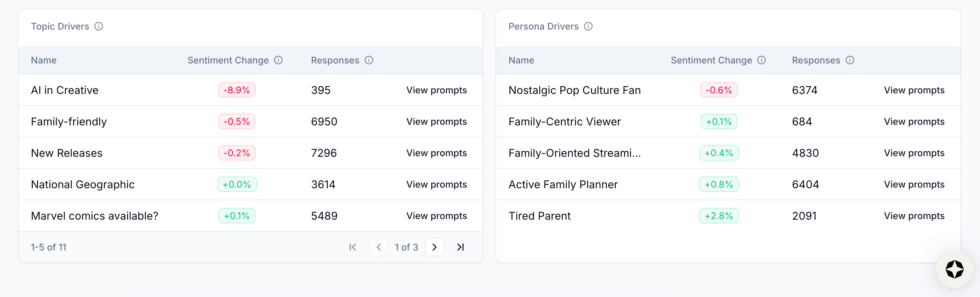980x297 pixels.
Task: Select the Active Family Planner persona name
Action: pos(563,185)
